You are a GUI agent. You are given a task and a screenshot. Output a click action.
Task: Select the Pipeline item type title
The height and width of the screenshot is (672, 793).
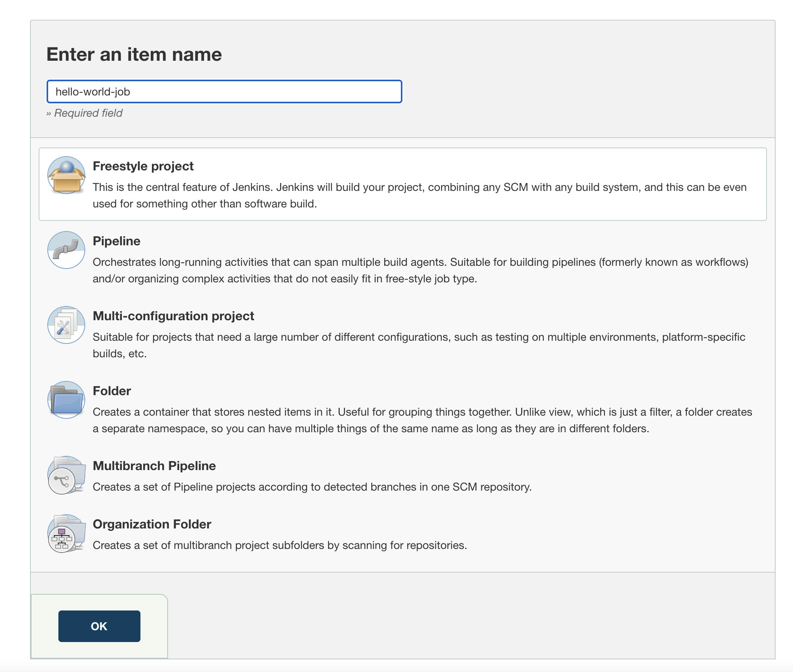[116, 241]
